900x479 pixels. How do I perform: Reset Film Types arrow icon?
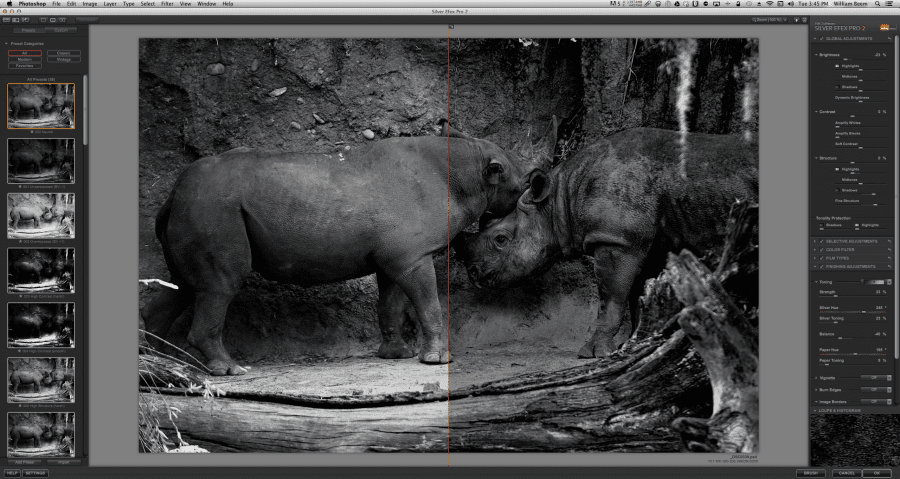click(890, 258)
